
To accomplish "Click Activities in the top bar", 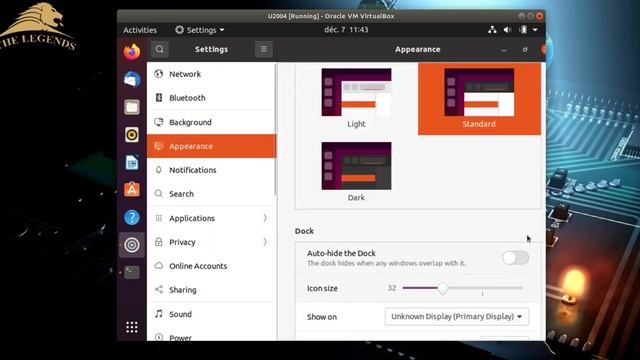I will (x=140, y=30).
